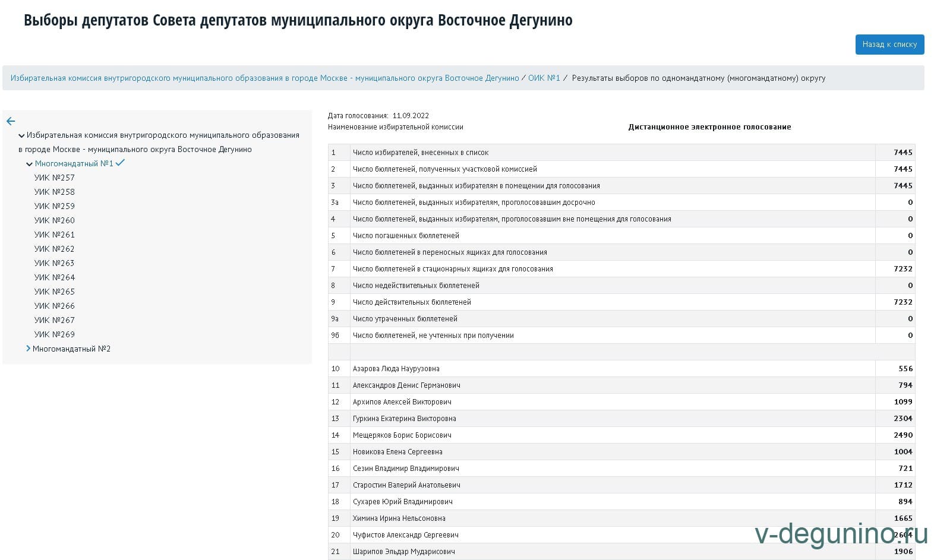Select УИК №257 in the tree

(55, 178)
